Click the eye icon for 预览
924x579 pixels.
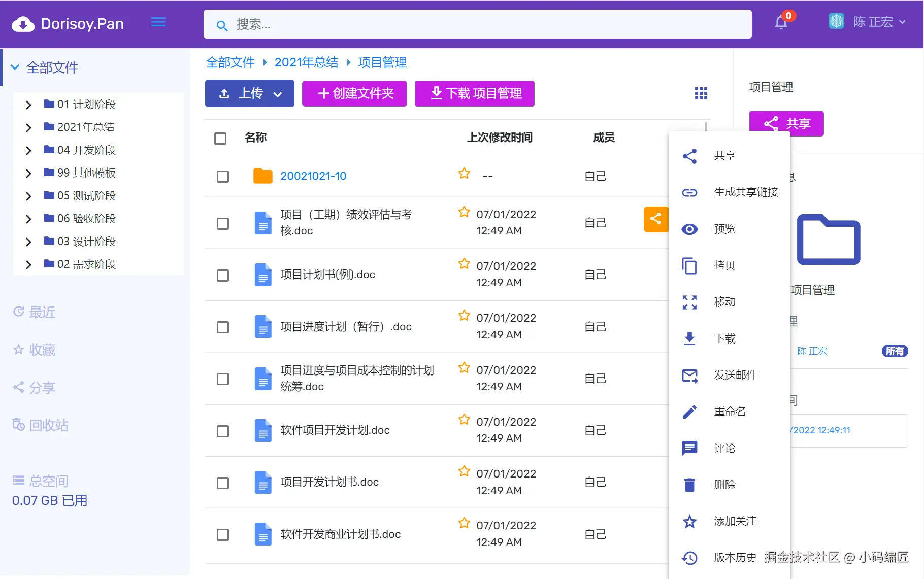[x=689, y=229]
